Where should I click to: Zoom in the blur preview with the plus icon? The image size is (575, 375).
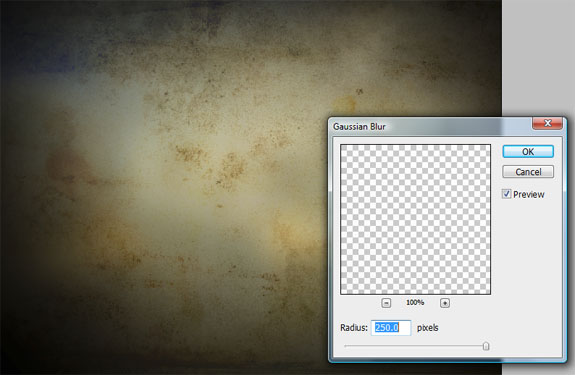coord(445,303)
